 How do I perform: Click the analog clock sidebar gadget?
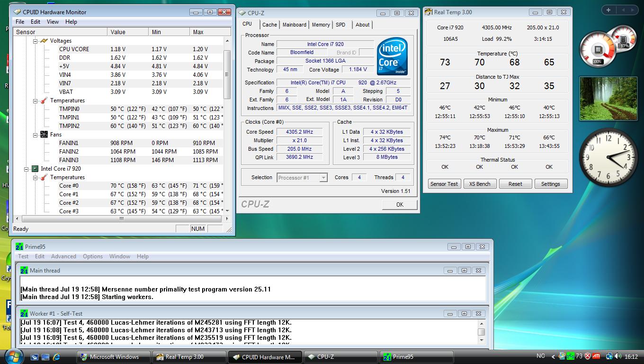click(x=608, y=158)
